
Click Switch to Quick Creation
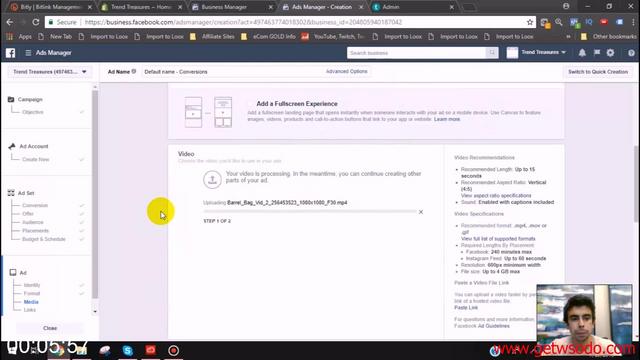coord(598,72)
